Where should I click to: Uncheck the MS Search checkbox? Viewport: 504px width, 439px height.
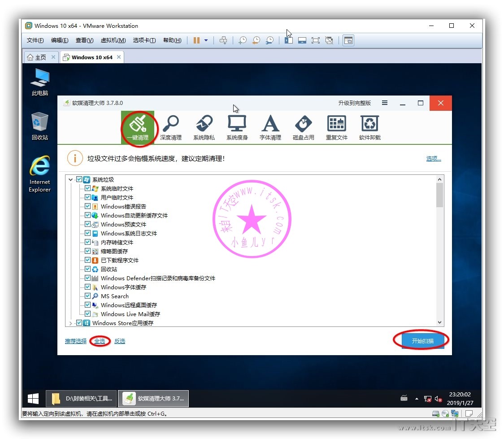87,296
